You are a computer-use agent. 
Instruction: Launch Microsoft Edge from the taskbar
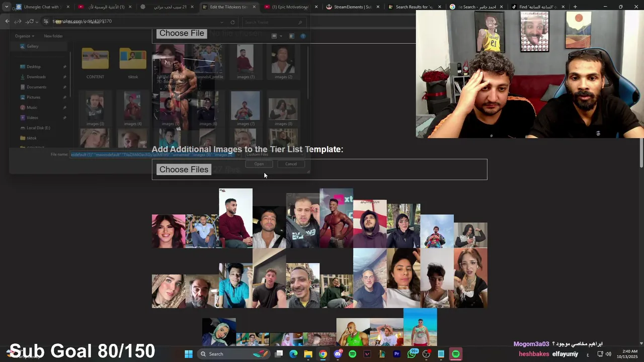(x=293, y=354)
